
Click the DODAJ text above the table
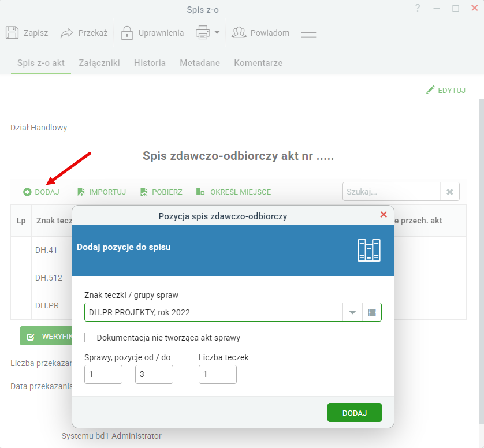47,192
